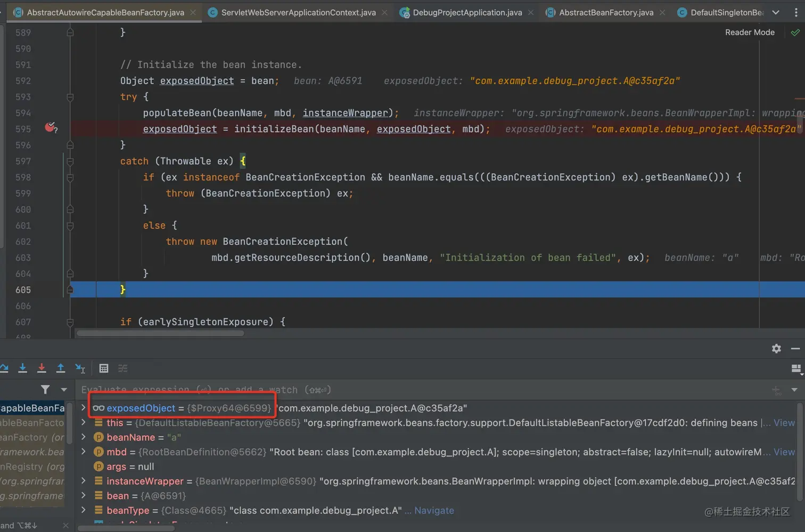Expand the beanType variable node
The width and height of the screenshot is (805, 532).
click(84, 510)
